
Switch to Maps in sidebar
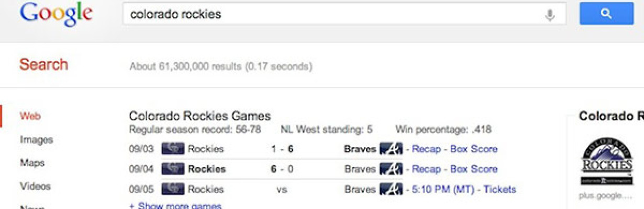(31, 163)
